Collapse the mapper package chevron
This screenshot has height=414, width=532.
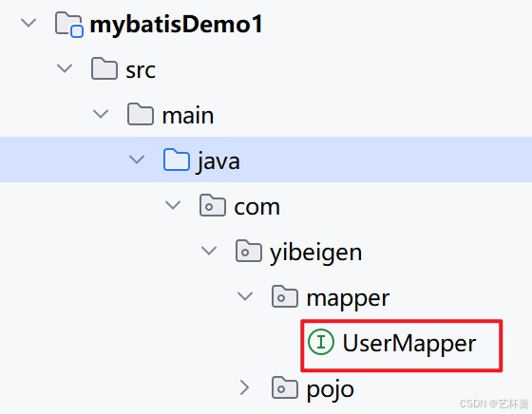pyautogui.click(x=245, y=296)
